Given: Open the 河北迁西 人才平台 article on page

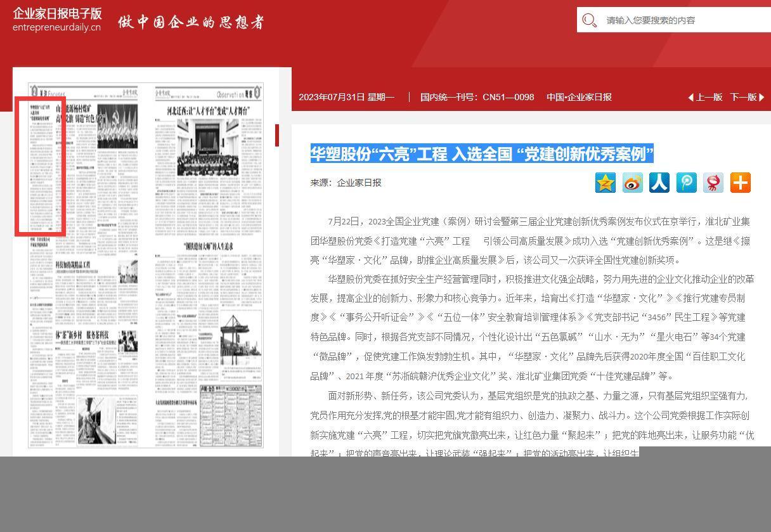Looking at the screenshot, I should [208, 112].
